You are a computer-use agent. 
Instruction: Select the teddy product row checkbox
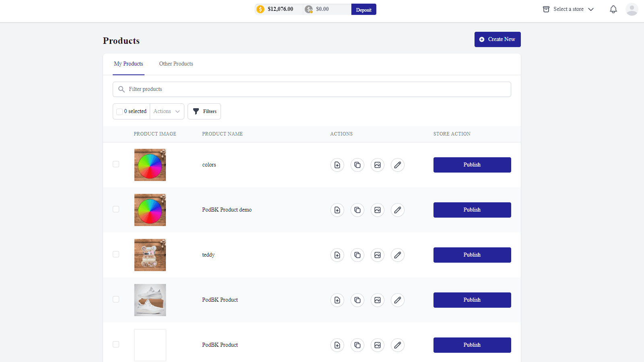pos(116,254)
